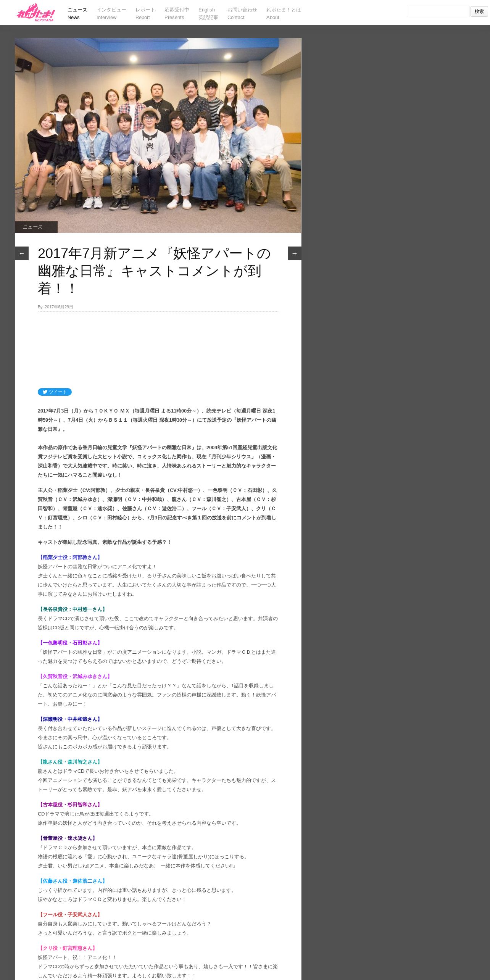Open the English 英訳記事 menu
The image size is (490, 980).
208,13
